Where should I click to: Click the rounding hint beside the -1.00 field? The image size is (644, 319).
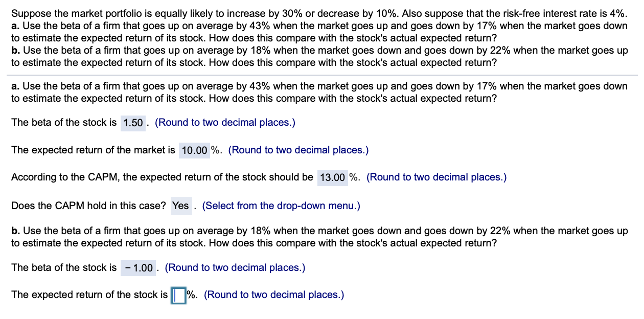pos(236,267)
